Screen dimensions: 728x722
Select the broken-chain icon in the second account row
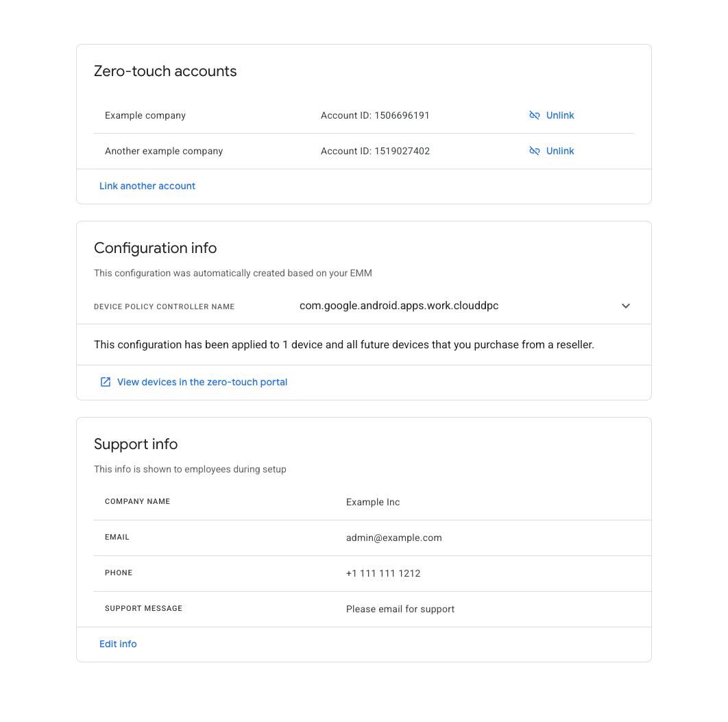534,151
